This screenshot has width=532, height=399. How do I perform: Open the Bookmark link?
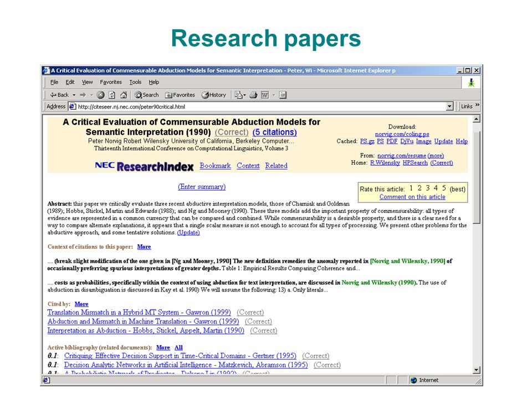(215, 166)
